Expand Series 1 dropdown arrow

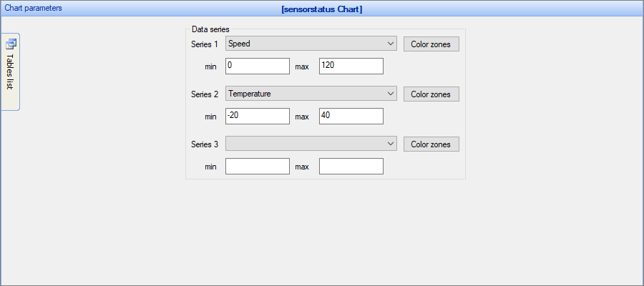pyautogui.click(x=390, y=44)
